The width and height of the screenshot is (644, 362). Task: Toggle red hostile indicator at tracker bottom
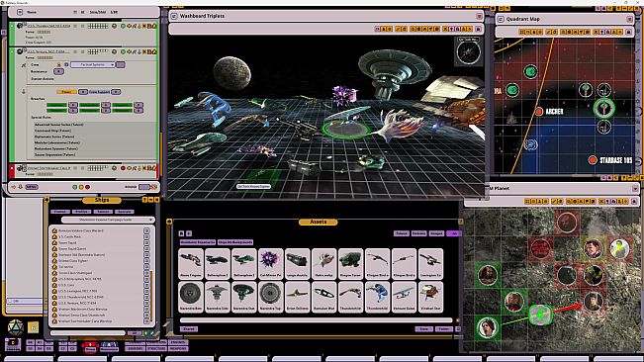[x=87, y=187]
